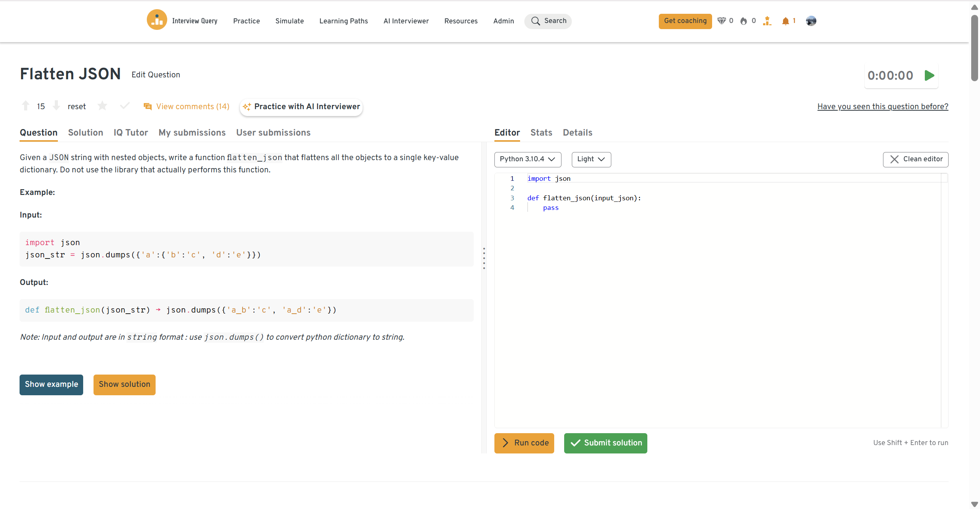The width and height of the screenshot is (980, 509).
Task: Click the diamond gems icon in the header
Action: pyautogui.click(x=721, y=21)
